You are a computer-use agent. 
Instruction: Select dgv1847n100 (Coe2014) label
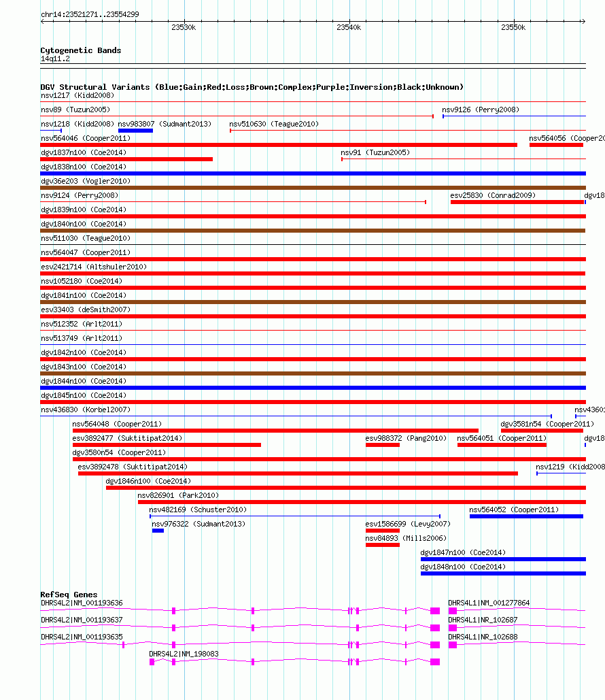[463, 552]
